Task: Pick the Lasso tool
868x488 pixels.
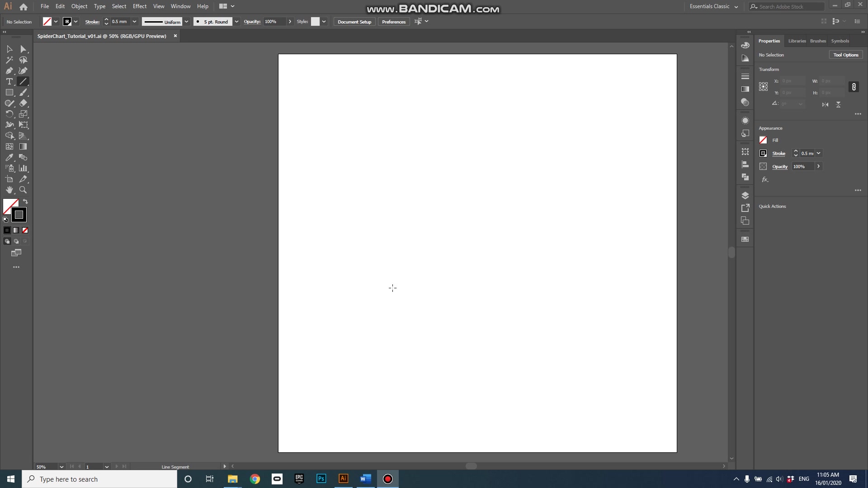Action: click(x=23, y=60)
